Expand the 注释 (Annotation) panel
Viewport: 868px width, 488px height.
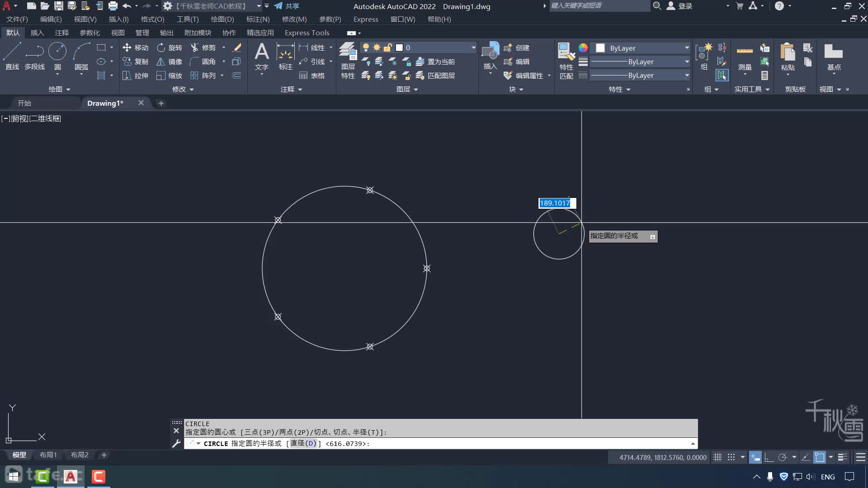(x=291, y=89)
